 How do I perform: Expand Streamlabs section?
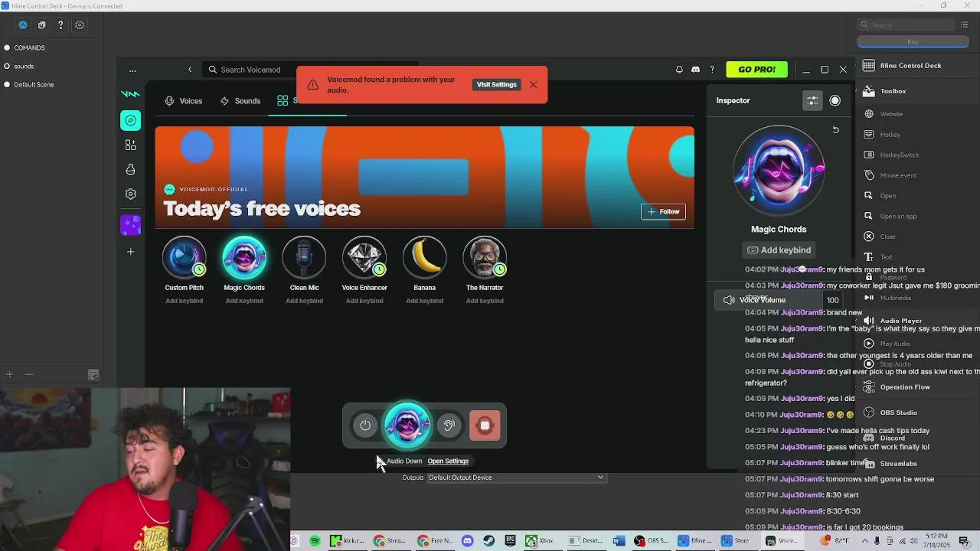pos(898,464)
